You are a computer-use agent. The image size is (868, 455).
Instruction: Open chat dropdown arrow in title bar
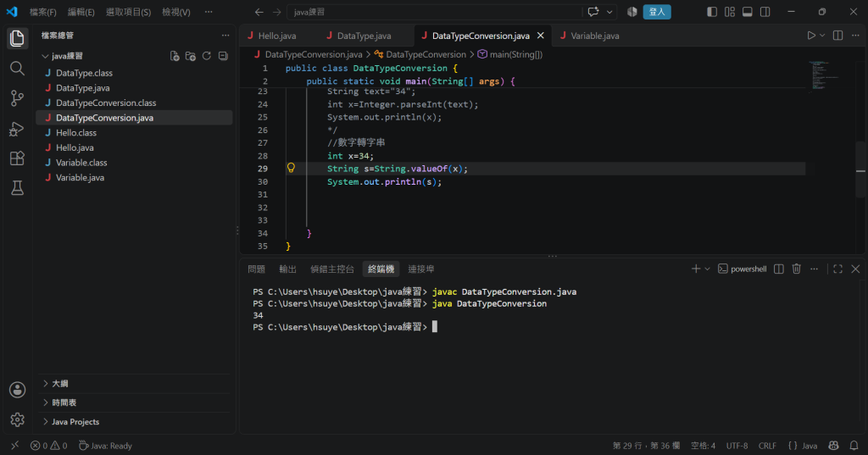click(x=609, y=12)
